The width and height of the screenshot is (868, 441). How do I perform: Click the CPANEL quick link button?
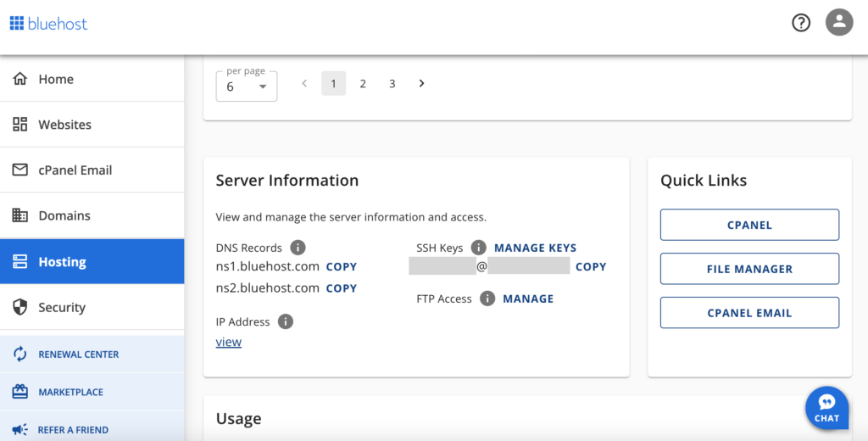[749, 225]
